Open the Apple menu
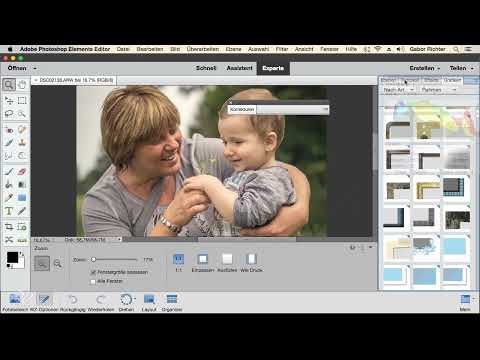This screenshot has width=480, height=360. [10, 49]
